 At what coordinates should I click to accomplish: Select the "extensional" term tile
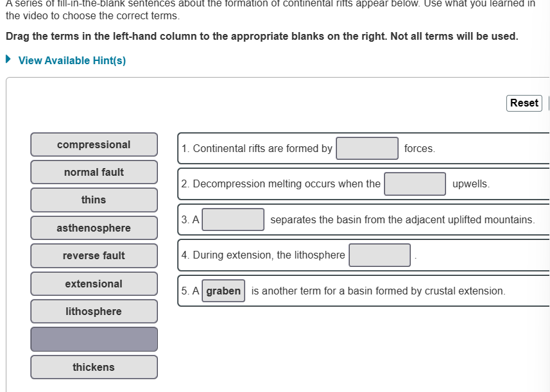(x=94, y=284)
